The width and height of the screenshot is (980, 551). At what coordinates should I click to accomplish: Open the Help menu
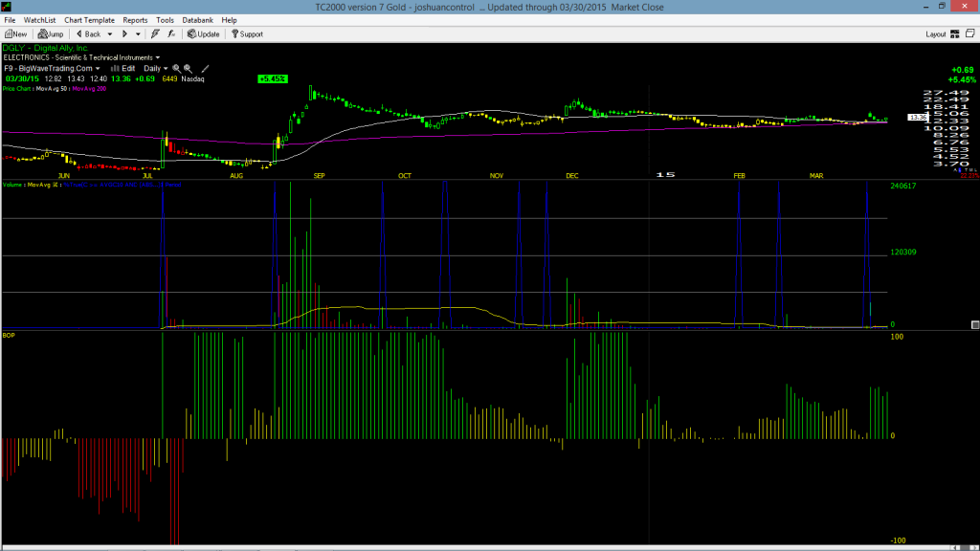tap(230, 20)
